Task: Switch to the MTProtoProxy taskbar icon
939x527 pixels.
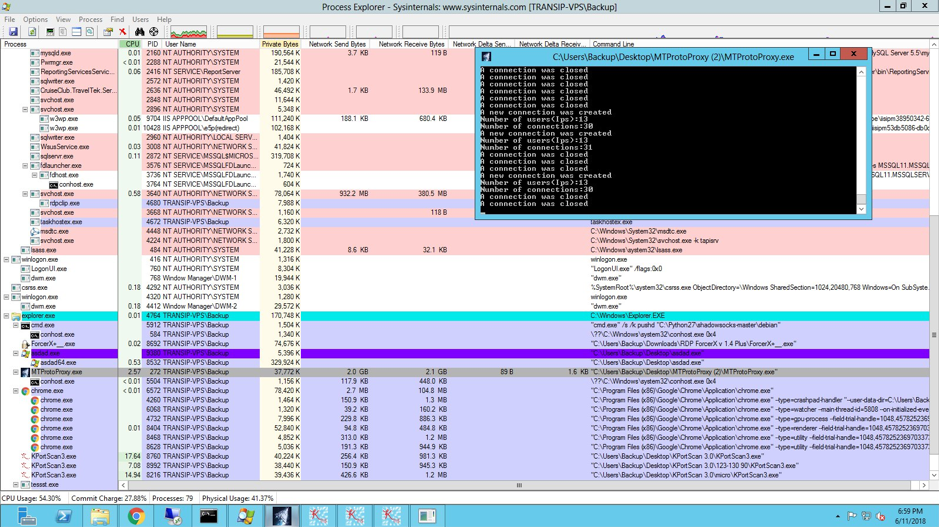Action: 281,516
